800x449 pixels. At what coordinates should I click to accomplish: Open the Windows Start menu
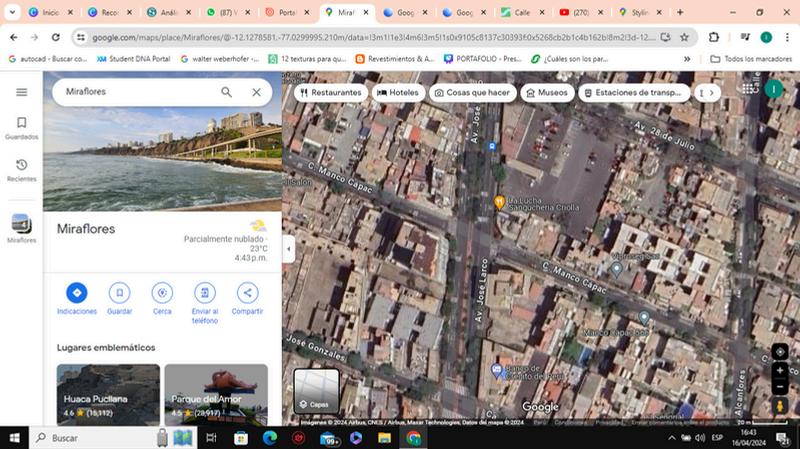click(x=14, y=438)
